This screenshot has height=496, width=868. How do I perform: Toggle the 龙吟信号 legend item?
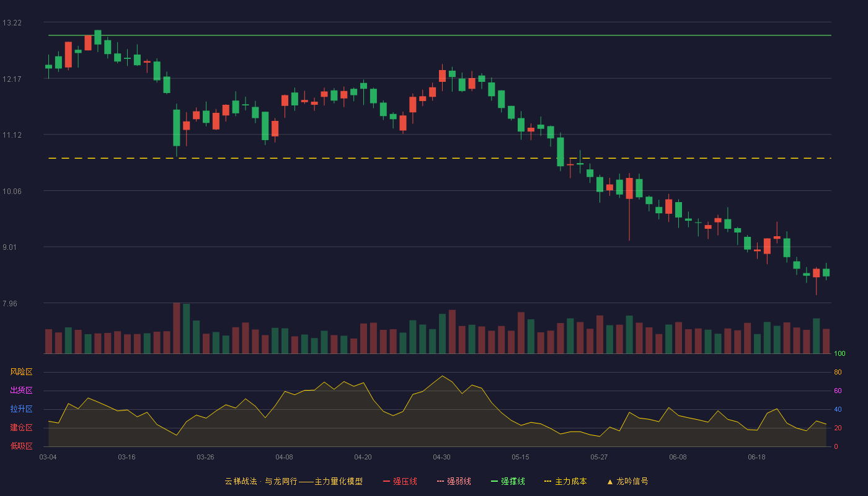click(x=627, y=481)
